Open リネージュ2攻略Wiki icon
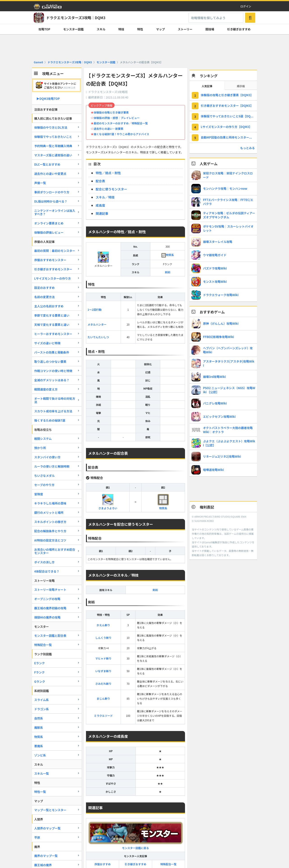289x868 pixels. click(196, 457)
